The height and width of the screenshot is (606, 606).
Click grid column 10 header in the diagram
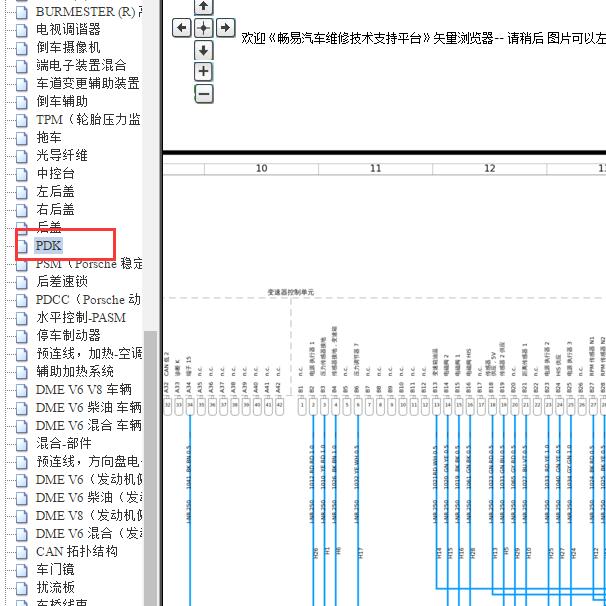(261, 169)
